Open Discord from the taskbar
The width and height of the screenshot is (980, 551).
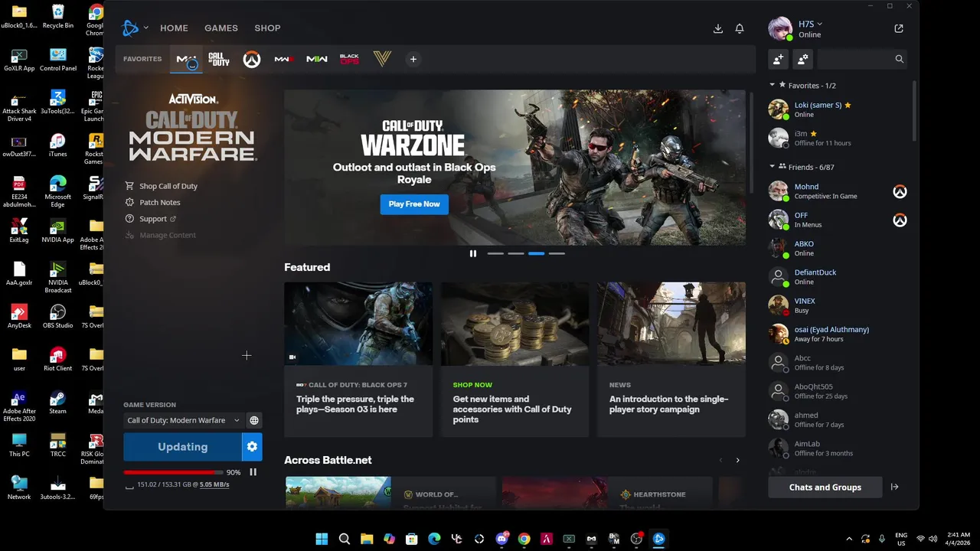pos(501,539)
